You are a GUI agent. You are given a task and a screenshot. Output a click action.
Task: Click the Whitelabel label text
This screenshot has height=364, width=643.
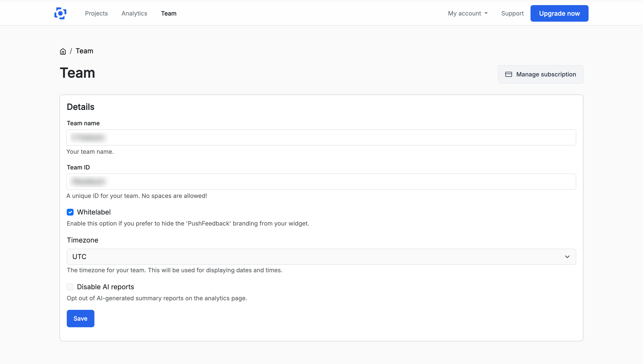point(94,212)
